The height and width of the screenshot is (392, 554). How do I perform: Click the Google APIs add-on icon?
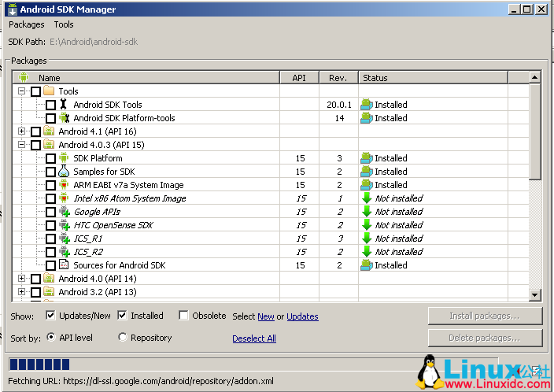(65, 212)
